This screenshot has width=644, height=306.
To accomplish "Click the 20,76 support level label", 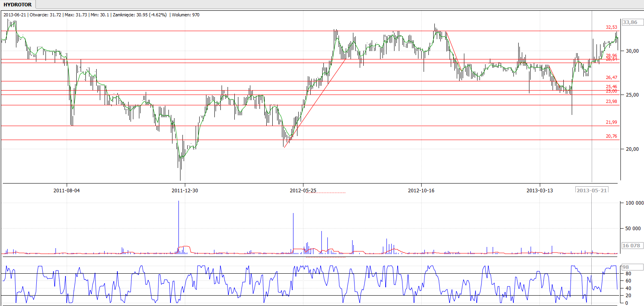I will coord(611,136).
